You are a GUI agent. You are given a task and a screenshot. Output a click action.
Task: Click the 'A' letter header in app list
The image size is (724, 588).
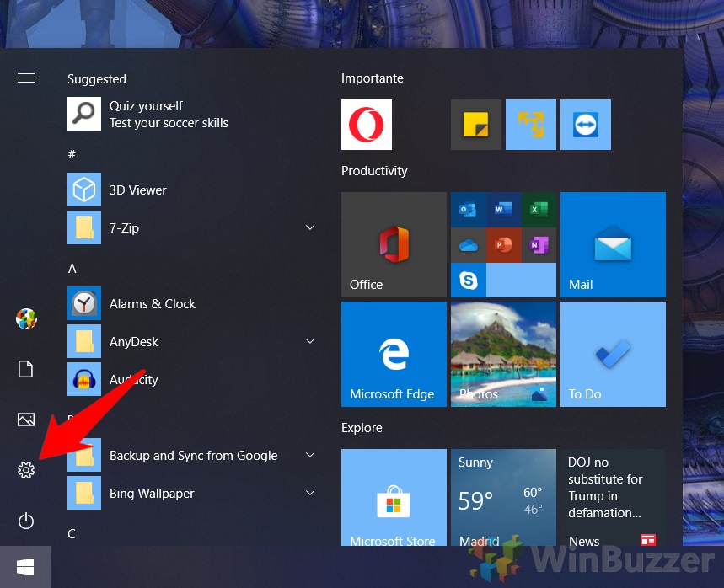72,269
